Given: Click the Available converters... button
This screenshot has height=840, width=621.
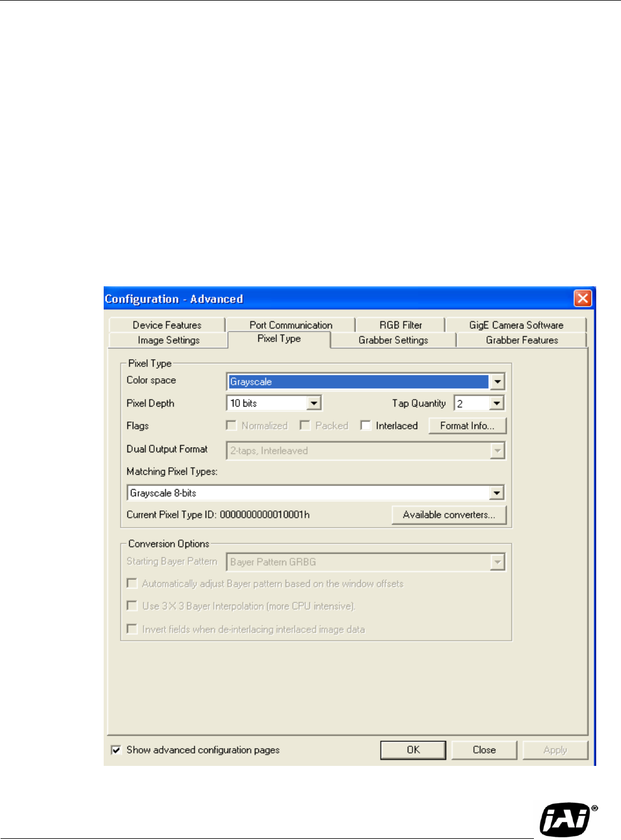Looking at the screenshot, I should tap(449, 515).
